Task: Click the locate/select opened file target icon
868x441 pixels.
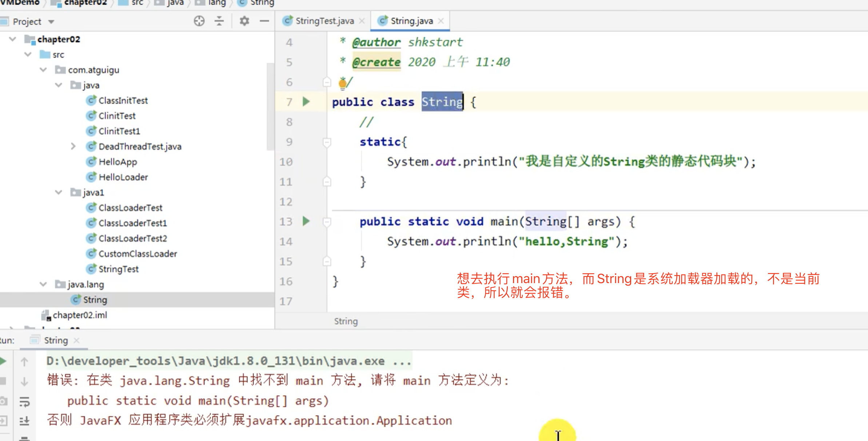Action: [199, 21]
